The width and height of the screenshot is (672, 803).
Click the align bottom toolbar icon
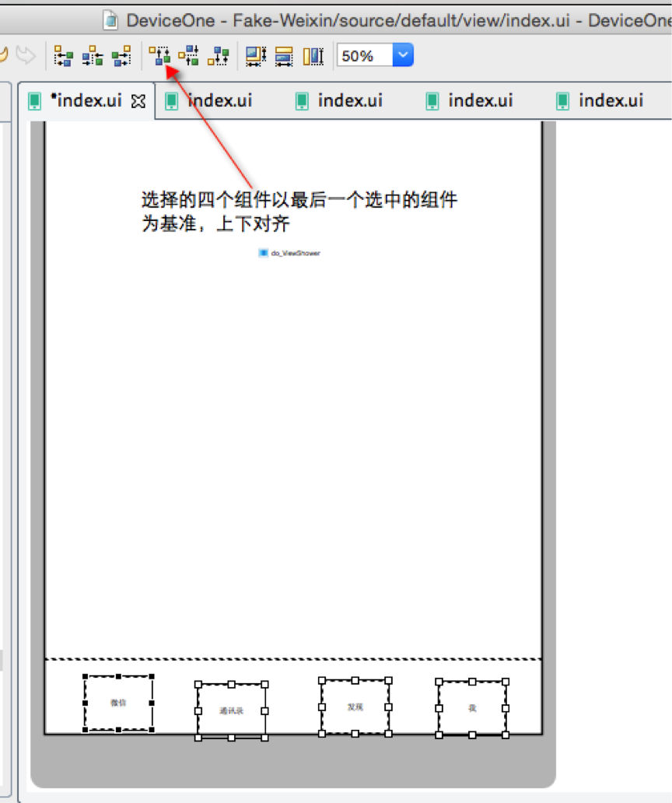click(x=219, y=55)
